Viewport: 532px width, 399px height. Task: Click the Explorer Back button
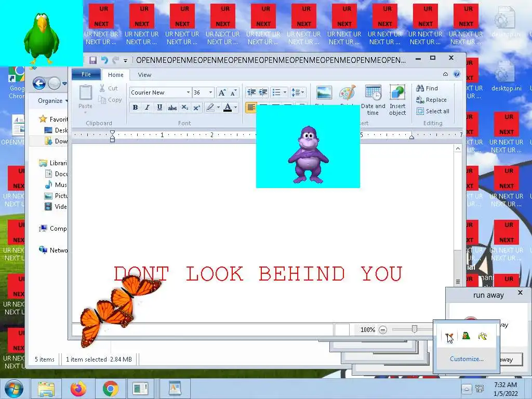(39, 83)
